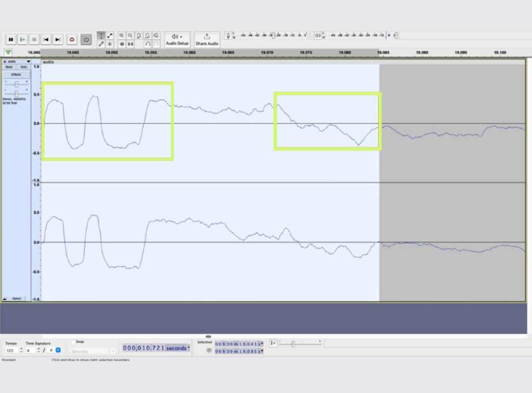Select the Multi-tool asterisk icon

click(110, 44)
